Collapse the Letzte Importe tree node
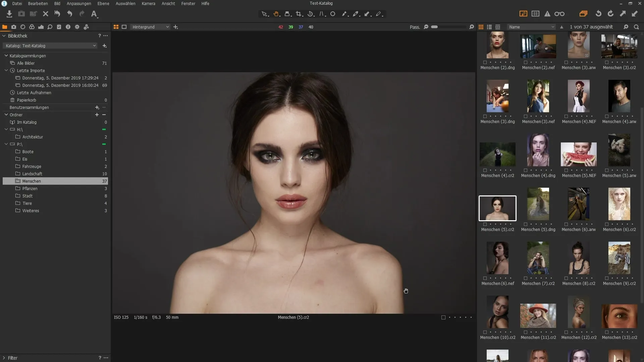This screenshot has height=362, width=644. point(6,70)
